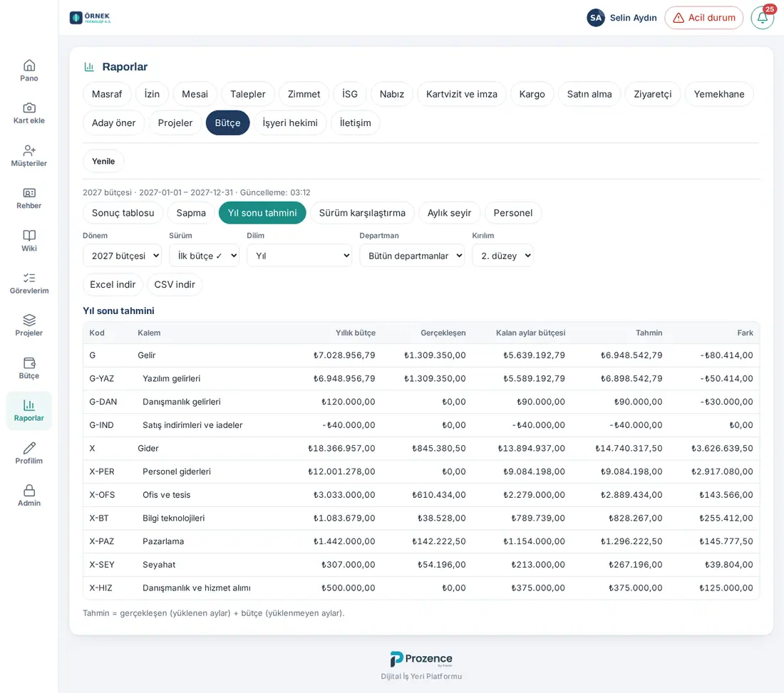784x693 pixels.
Task: Click the Yazılım gelirleri row label
Action: (172, 379)
